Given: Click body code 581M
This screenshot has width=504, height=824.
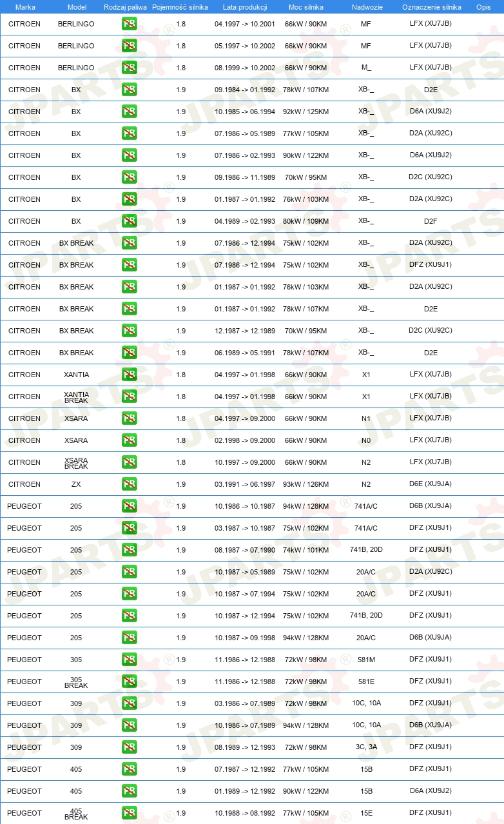Looking at the screenshot, I should pyautogui.click(x=366, y=660).
